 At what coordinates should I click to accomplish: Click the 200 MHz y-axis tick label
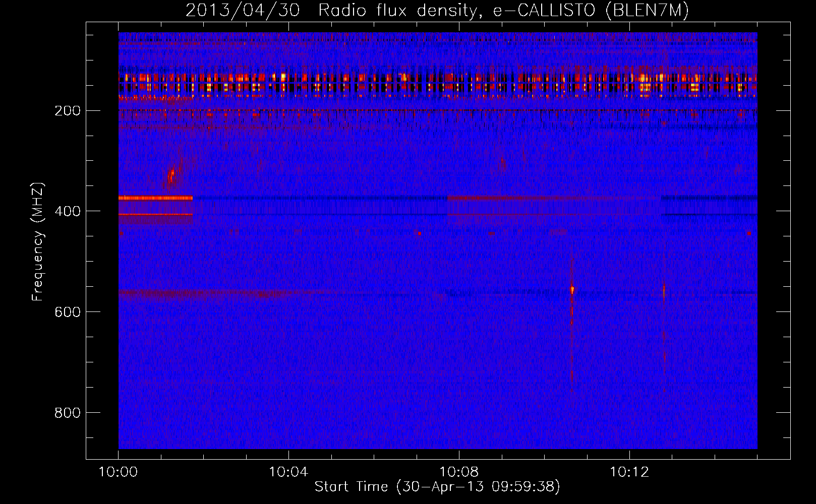[x=67, y=111]
